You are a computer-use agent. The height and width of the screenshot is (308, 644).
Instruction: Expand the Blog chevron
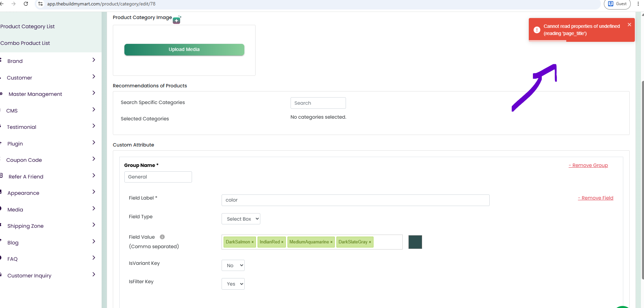[x=94, y=241]
